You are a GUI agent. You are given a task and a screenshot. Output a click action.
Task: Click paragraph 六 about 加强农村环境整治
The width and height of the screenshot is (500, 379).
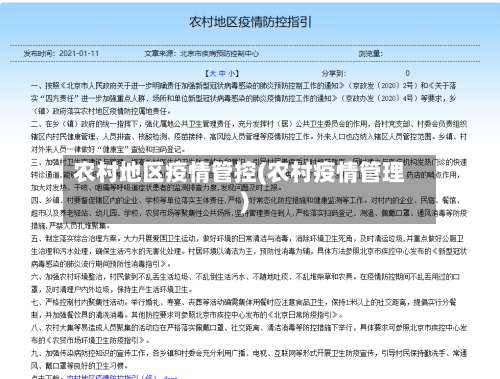(246, 283)
